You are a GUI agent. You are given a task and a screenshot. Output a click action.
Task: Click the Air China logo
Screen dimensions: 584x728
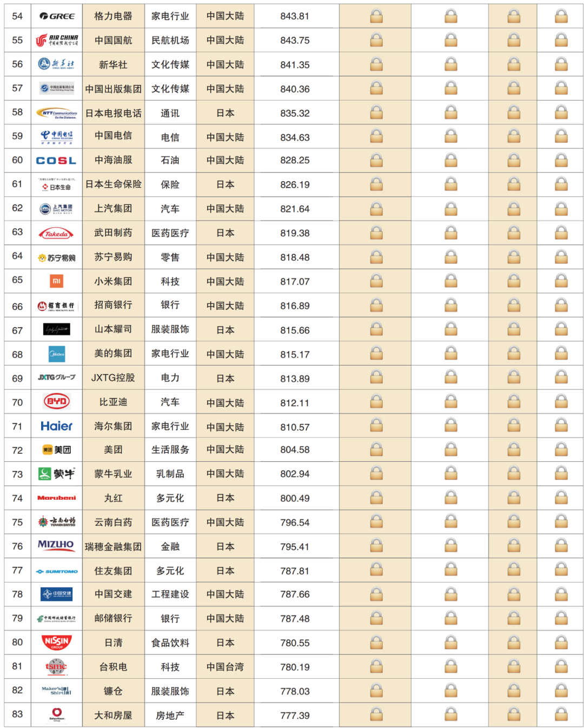[57, 40]
